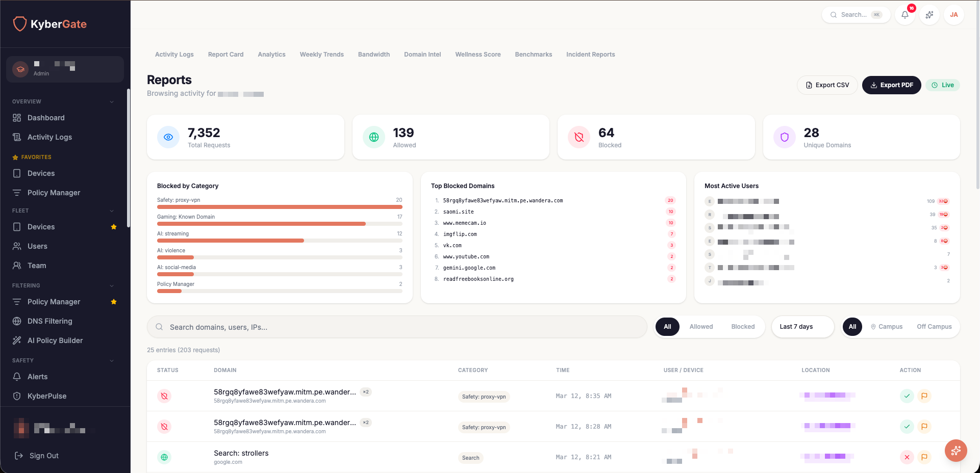
Task: Filter entries by Blocked status
Action: click(x=743, y=327)
